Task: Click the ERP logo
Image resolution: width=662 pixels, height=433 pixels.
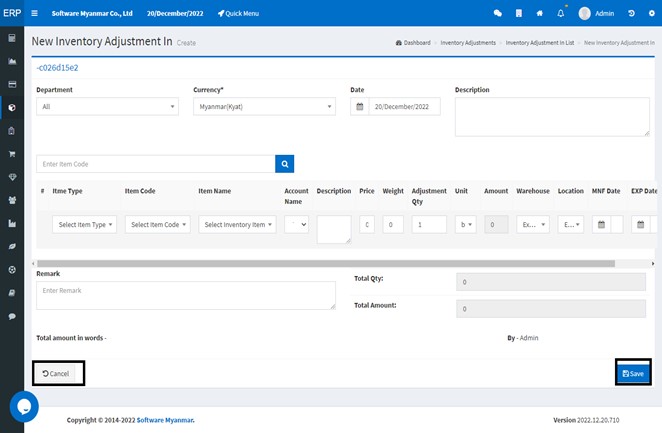Action: tap(12, 13)
